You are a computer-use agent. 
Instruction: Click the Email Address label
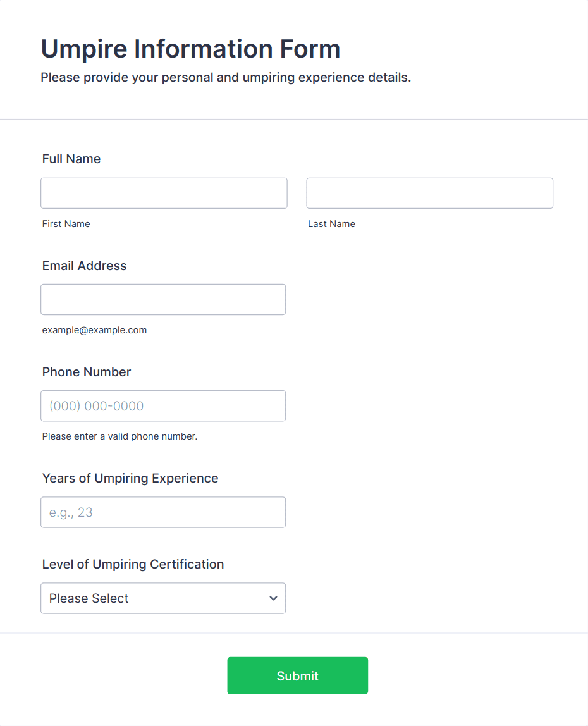click(x=85, y=266)
